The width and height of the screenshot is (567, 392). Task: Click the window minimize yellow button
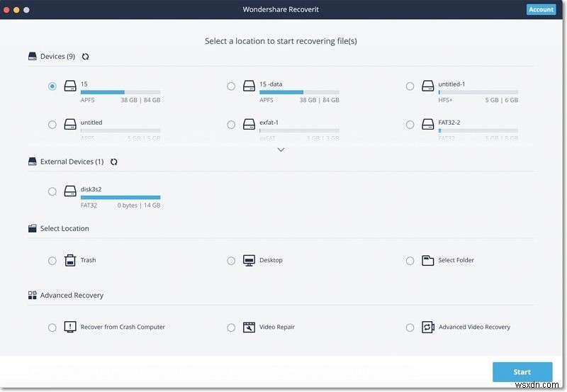click(16, 10)
